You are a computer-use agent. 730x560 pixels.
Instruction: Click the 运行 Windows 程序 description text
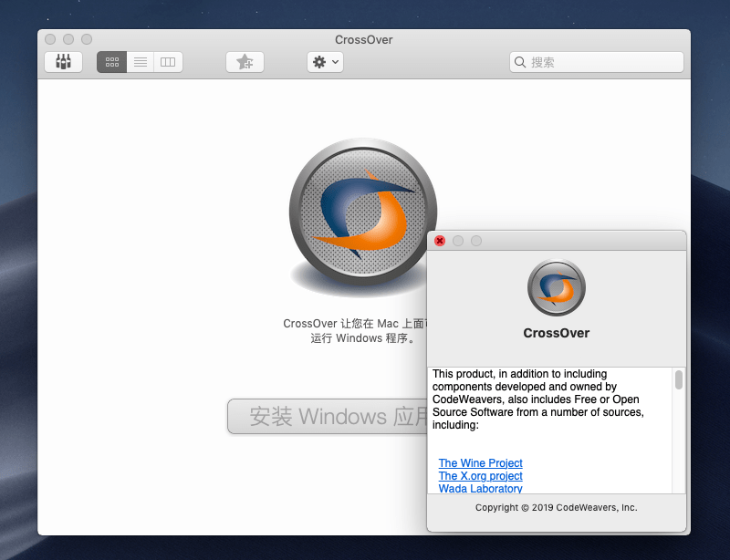[x=362, y=338]
